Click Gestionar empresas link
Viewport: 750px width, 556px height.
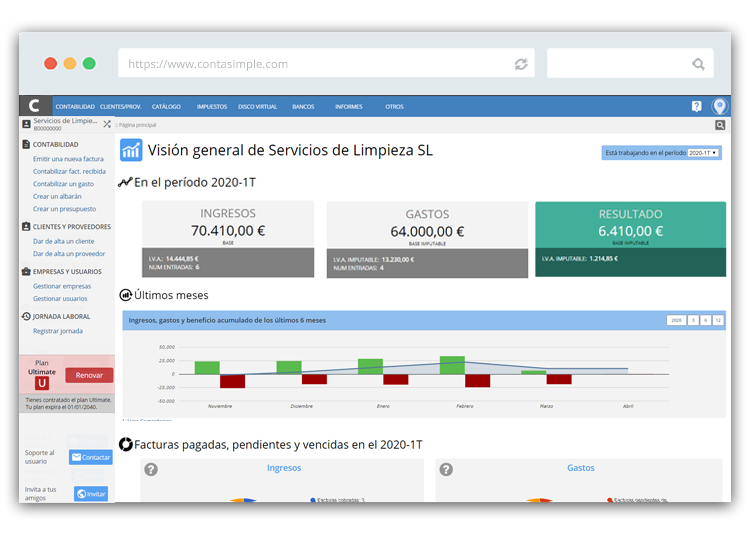coord(62,286)
